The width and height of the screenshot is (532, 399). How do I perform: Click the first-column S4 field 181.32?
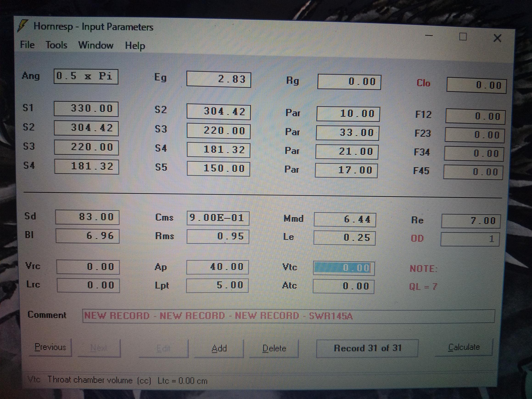click(x=87, y=166)
